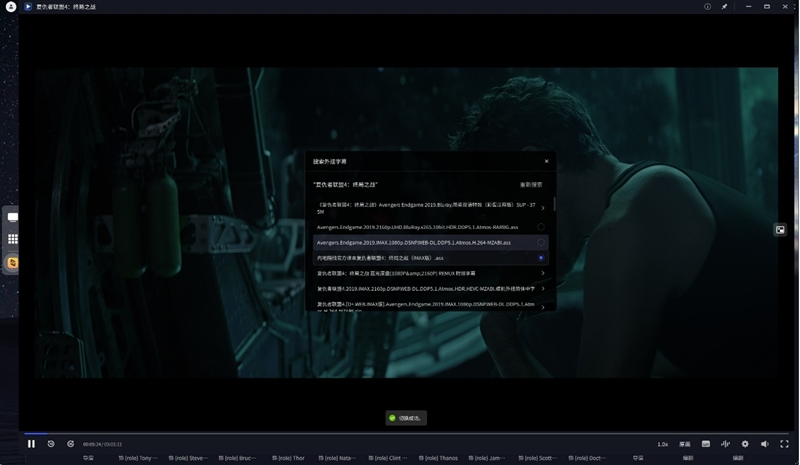The image size is (800, 465).
Task: Select the role Thanos cast entry
Action: coord(438,458)
